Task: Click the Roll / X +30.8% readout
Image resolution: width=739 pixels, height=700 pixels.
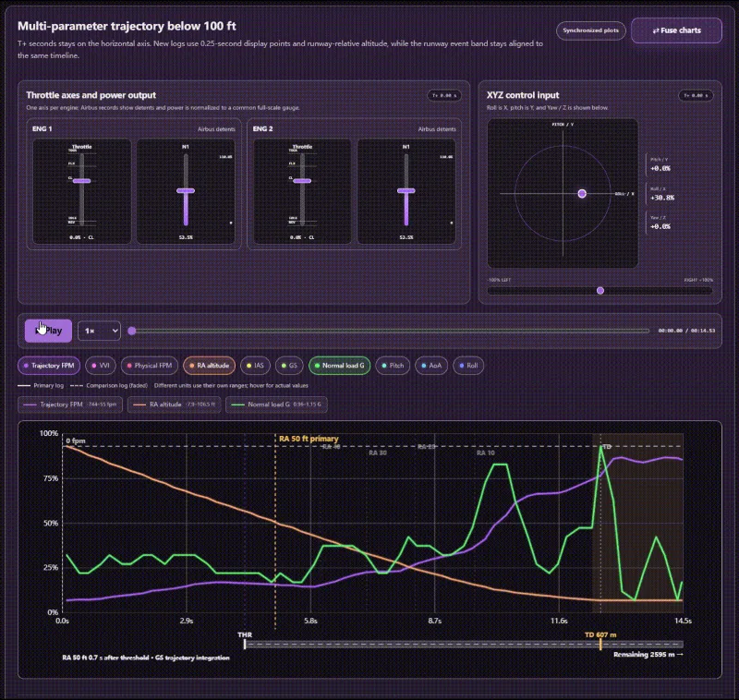Action: (661, 194)
